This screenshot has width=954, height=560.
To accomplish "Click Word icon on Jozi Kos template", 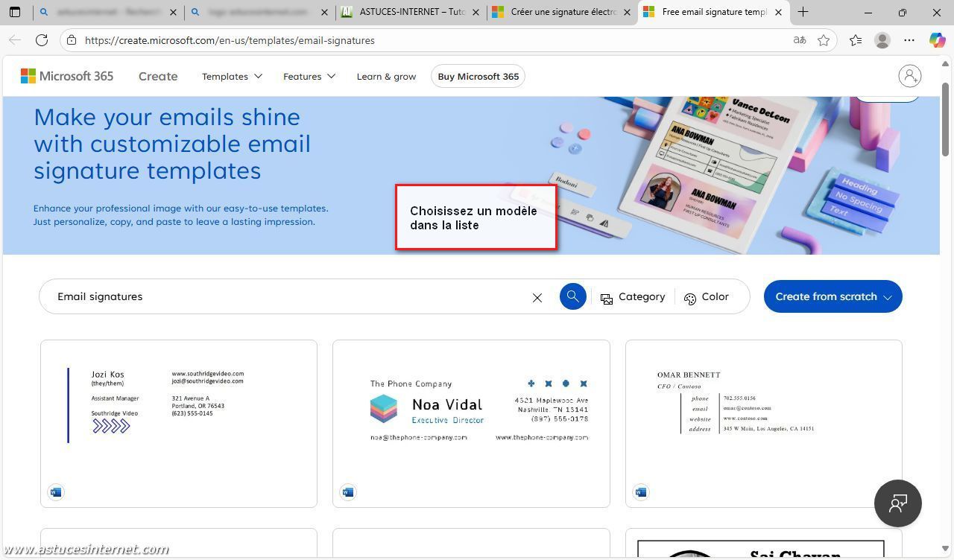I will [55, 492].
